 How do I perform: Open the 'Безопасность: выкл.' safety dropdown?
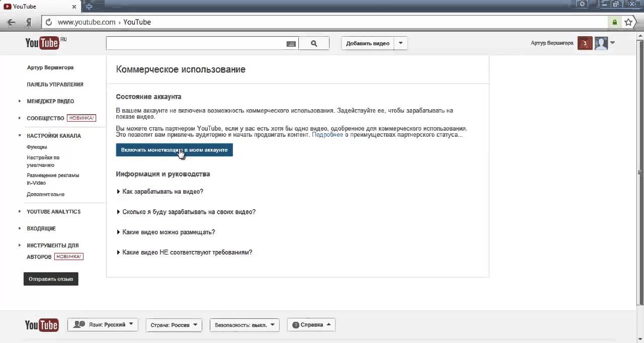(244, 325)
